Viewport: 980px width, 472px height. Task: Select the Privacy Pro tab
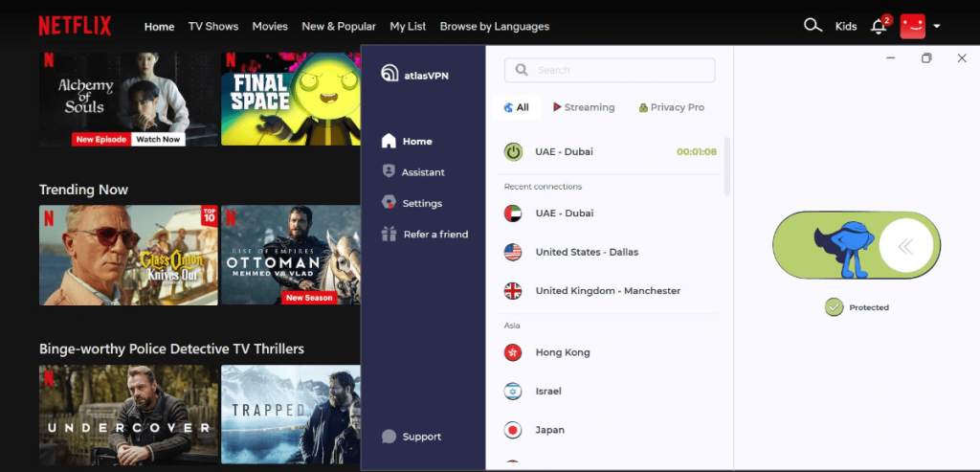(671, 107)
